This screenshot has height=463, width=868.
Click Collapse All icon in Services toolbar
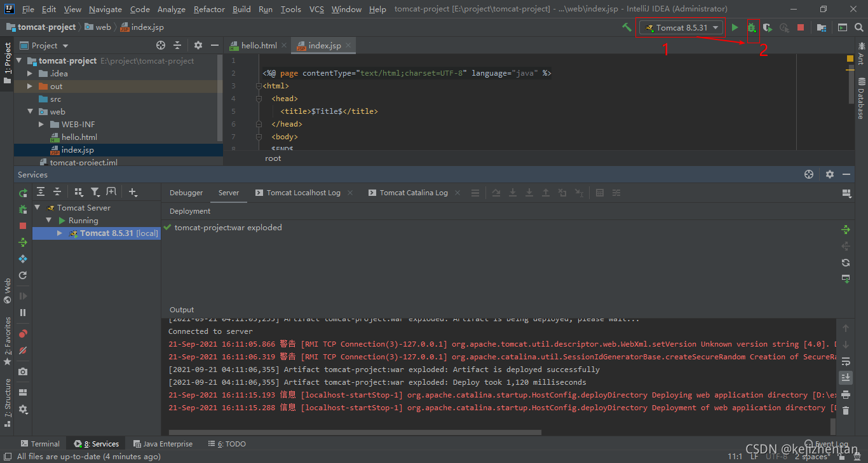tap(57, 191)
